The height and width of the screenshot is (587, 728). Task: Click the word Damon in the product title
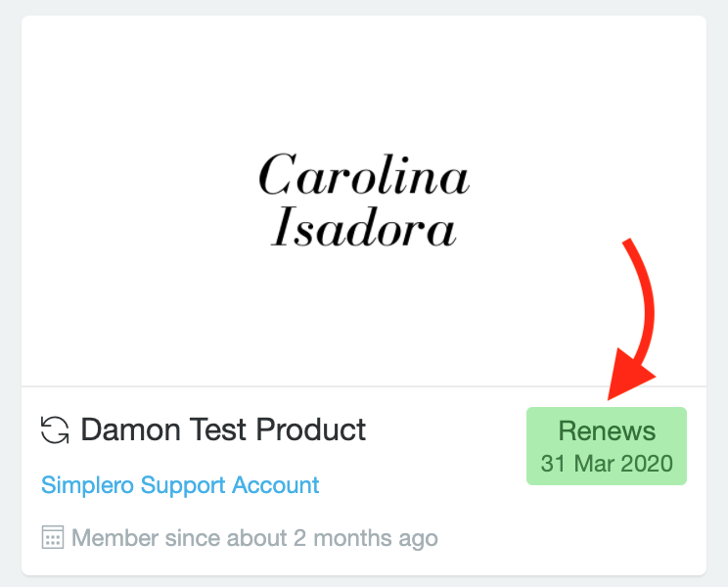coord(131,429)
